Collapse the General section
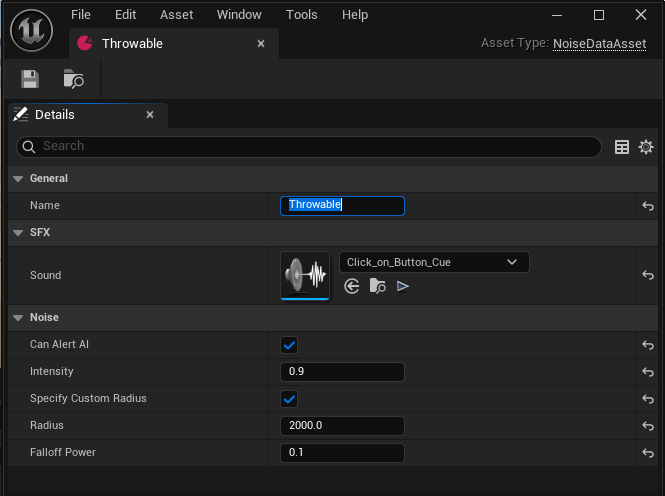 (18, 179)
